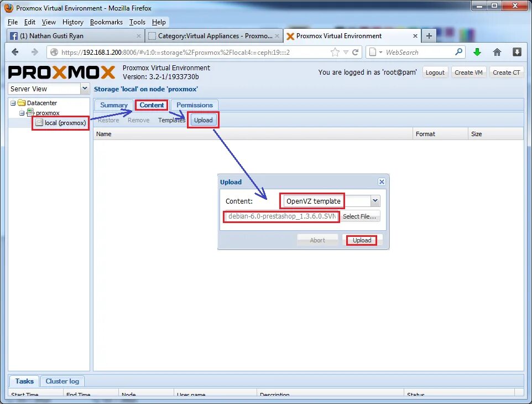532x404 pixels.
Task: Click the selected file name field
Action: pyautogui.click(x=281, y=216)
